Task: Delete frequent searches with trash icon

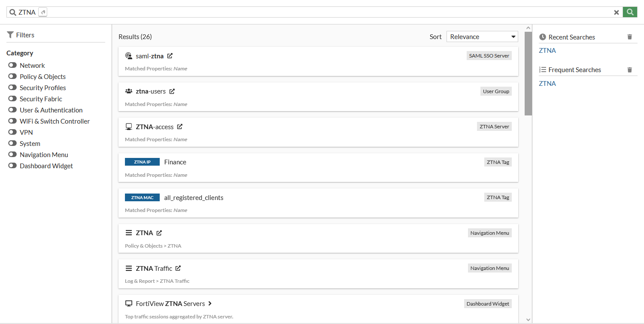Action: coord(630,70)
